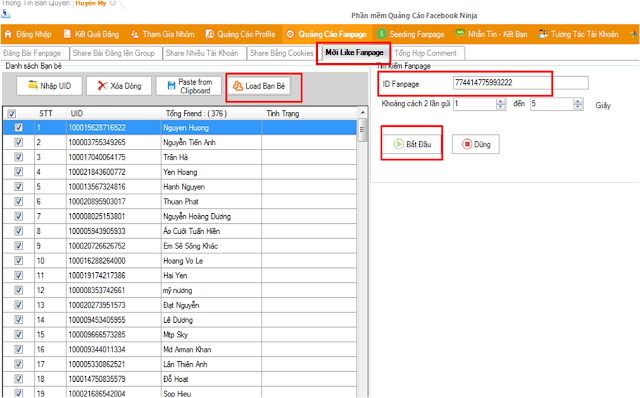The width and height of the screenshot is (640, 398).
Task: Uncheck the row for Yen Hoang
Action: pos(18,171)
